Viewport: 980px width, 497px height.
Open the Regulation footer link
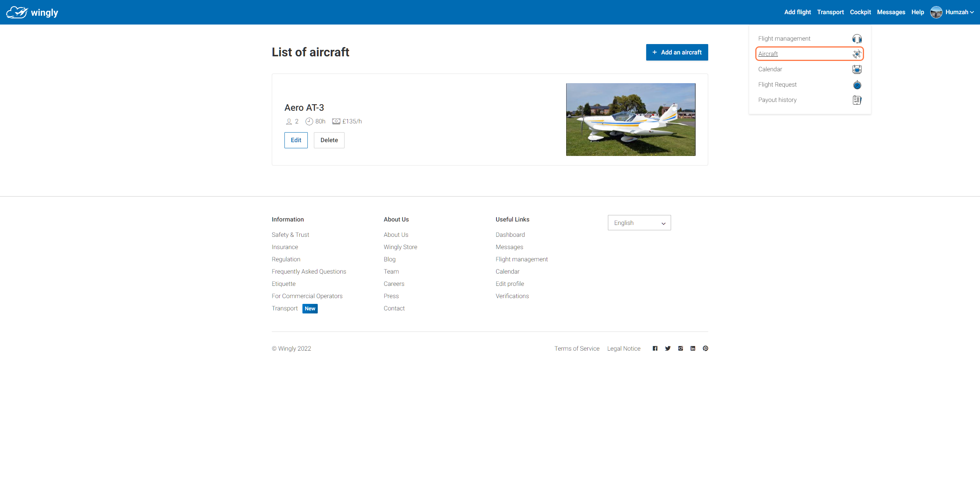pos(286,259)
